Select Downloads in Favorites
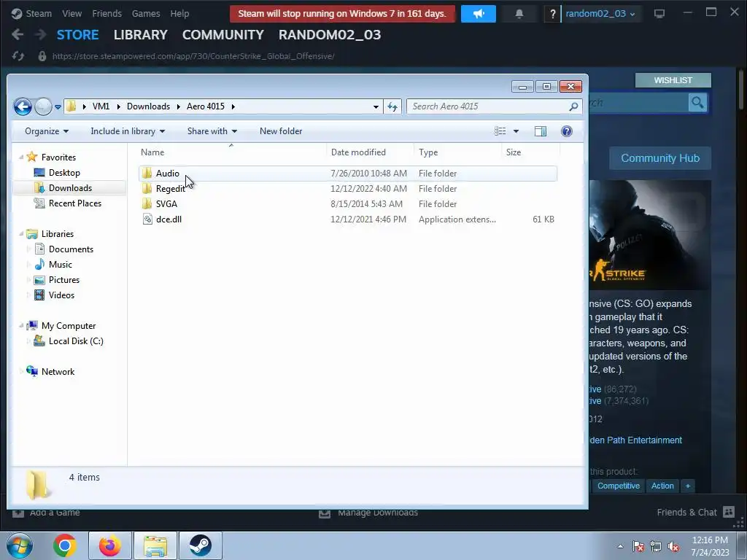747x560 pixels. 70,188
